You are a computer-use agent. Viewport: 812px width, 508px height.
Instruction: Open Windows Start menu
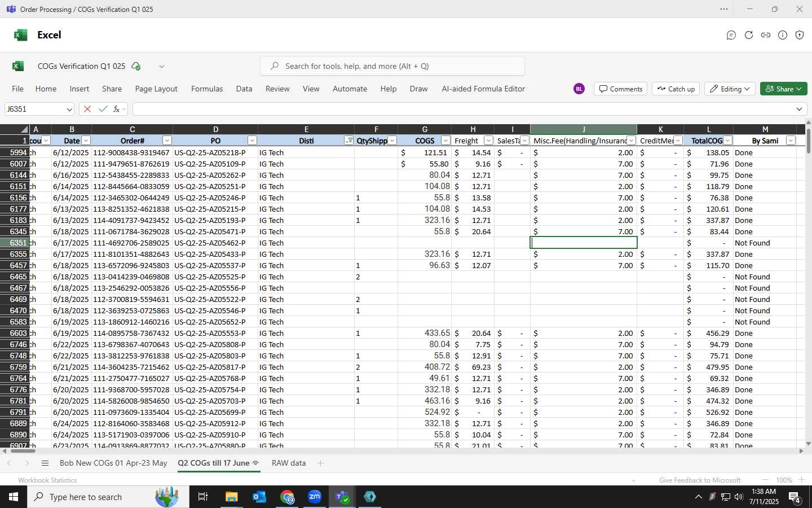point(14,497)
